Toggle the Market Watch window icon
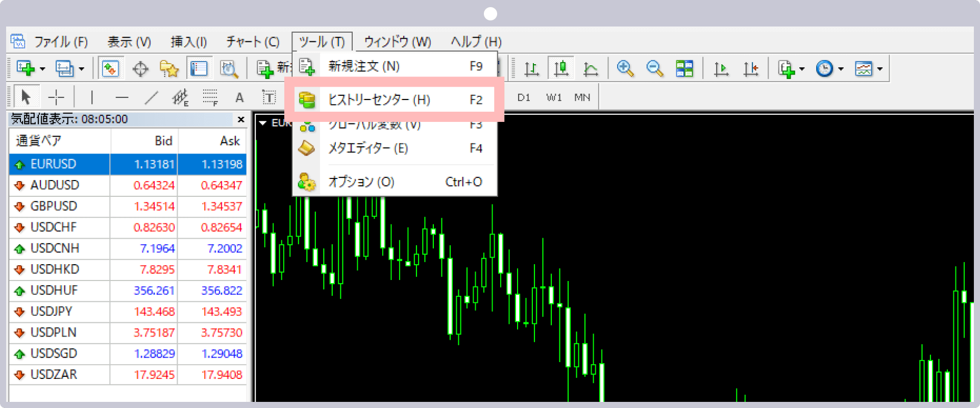 coord(111,68)
